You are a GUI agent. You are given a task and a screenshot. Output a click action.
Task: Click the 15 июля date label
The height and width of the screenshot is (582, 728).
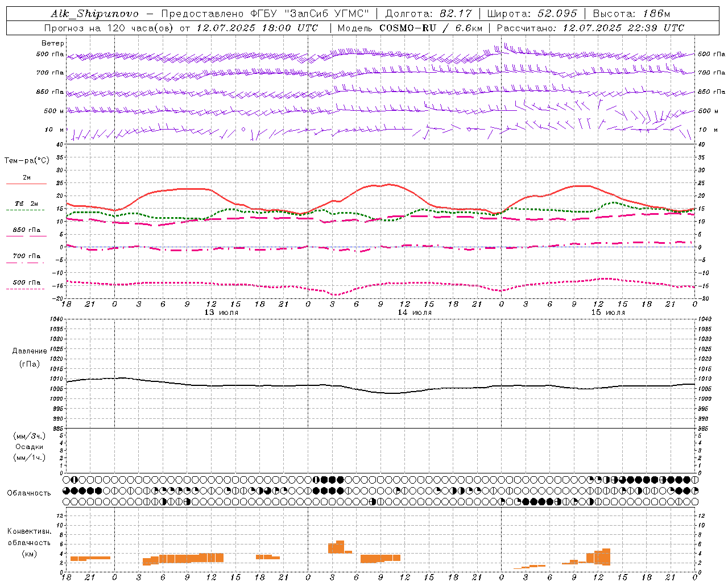coord(608,312)
